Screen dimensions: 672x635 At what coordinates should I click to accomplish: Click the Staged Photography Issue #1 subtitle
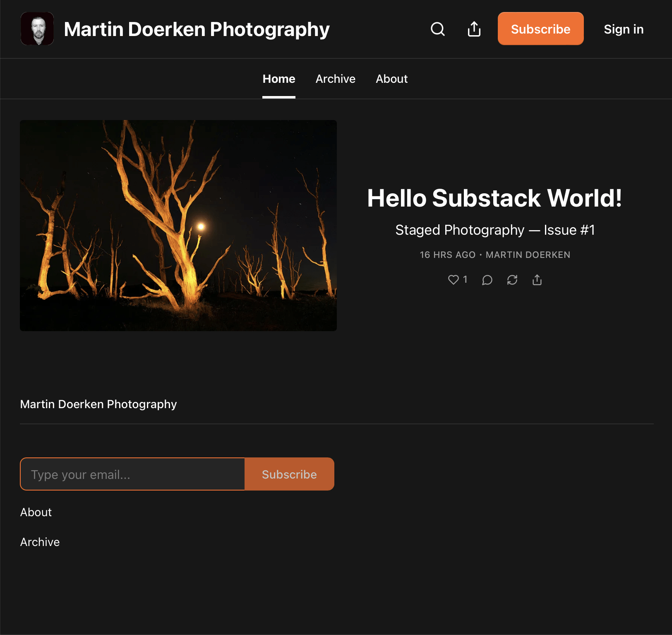495,230
